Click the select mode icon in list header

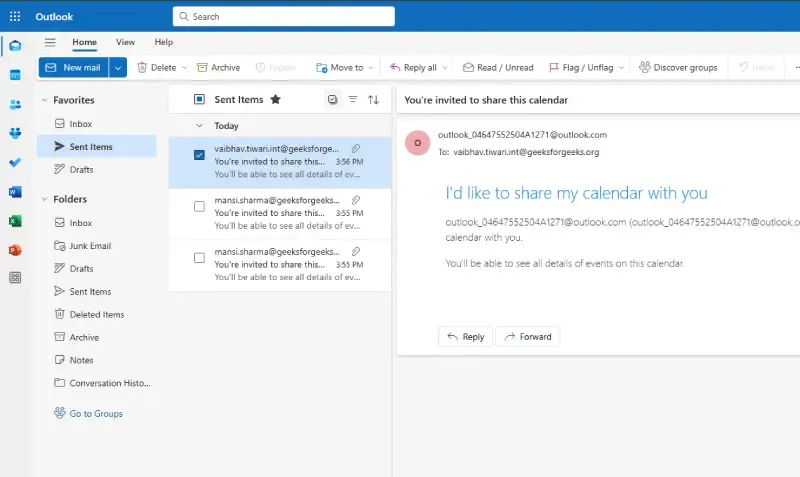tap(333, 99)
